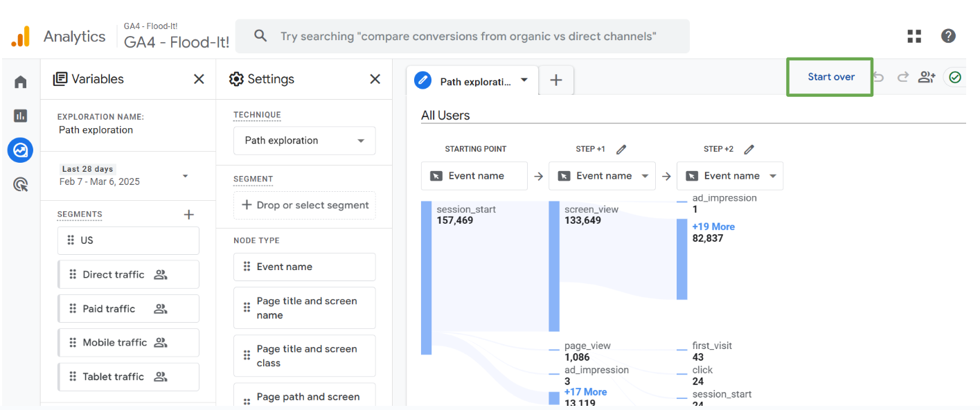980x410 pixels.
Task: Open the date range dropdown
Action: 185,176
